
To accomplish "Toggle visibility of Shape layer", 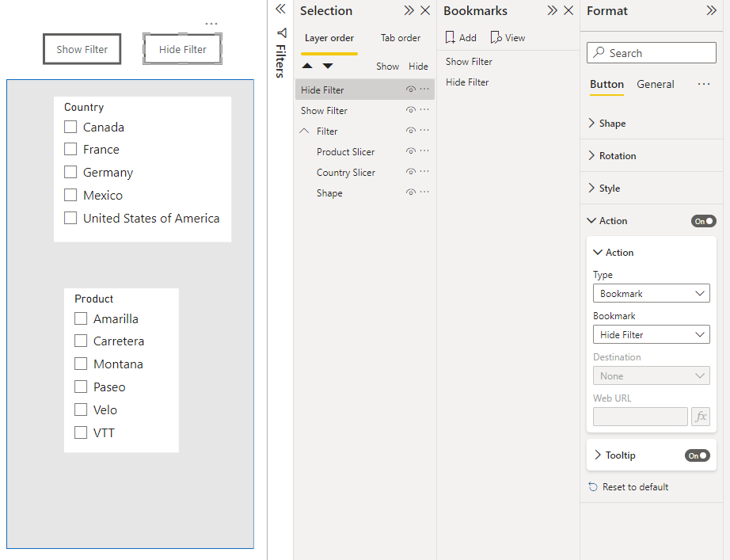I will 411,192.
